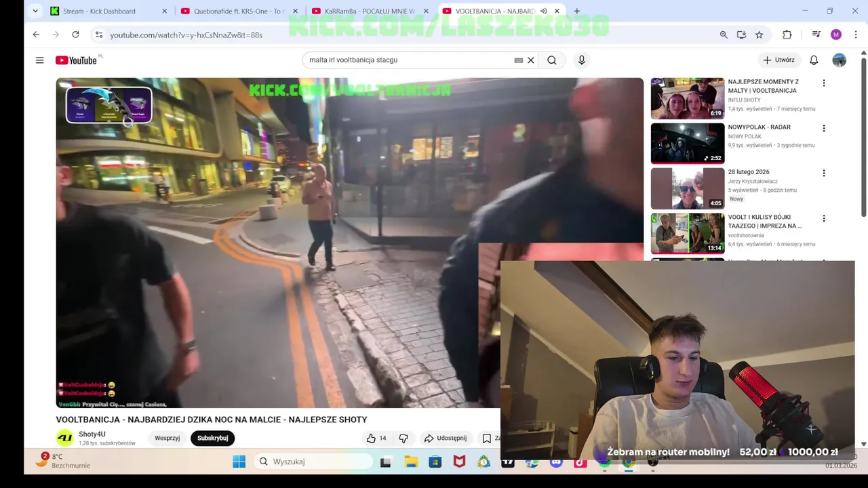This screenshot has width=868, height=488.
Task: Install app via address bar icon
Action: tap(741, 35)
